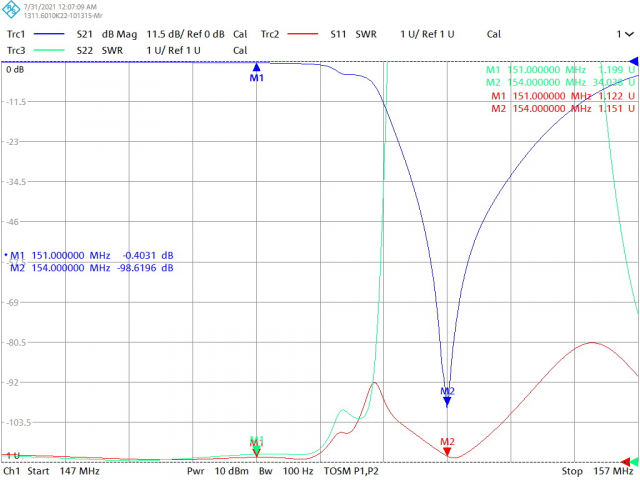Viewport: 640px width, 480px height.
Task: Click the Cal label of Trc1
Action: point(240,34)
